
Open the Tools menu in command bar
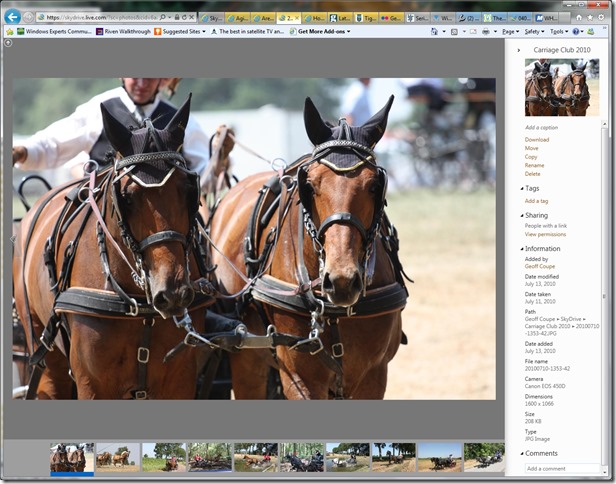558,31
